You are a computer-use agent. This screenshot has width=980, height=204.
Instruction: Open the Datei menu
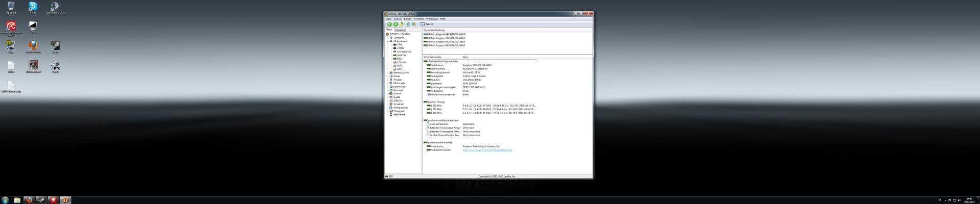[388, 19]
